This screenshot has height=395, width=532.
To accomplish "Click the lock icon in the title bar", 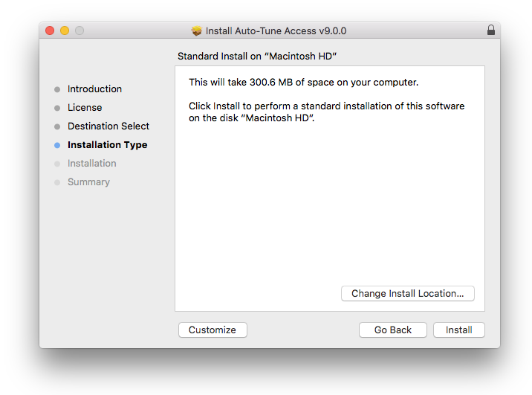I will pyautogui.click(x=490, y=30).
